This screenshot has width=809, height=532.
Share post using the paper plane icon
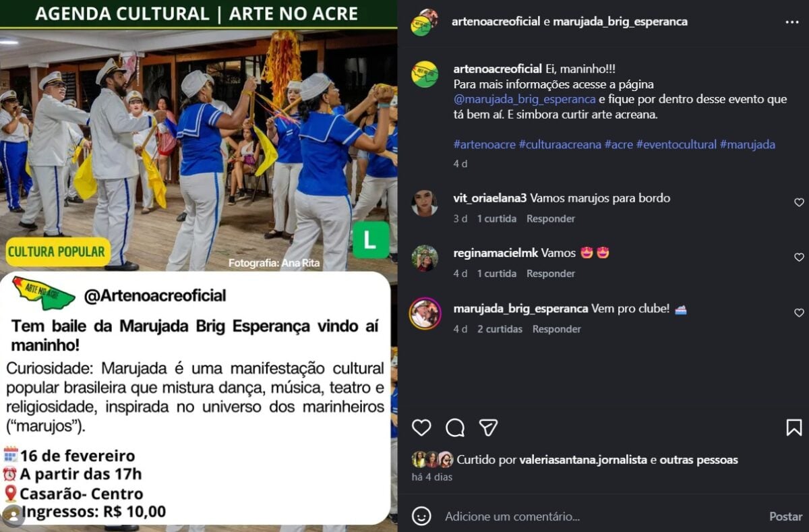tap(488, 427)
